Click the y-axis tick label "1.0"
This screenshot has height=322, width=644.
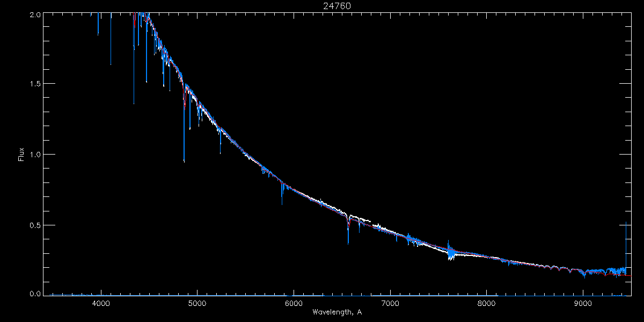pyautogui.click(x=35, y=154)
